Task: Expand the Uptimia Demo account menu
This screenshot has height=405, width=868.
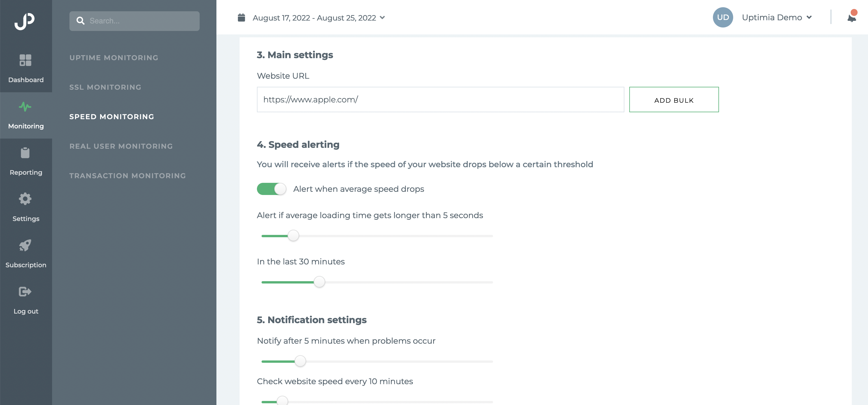Action: [809, 17]
